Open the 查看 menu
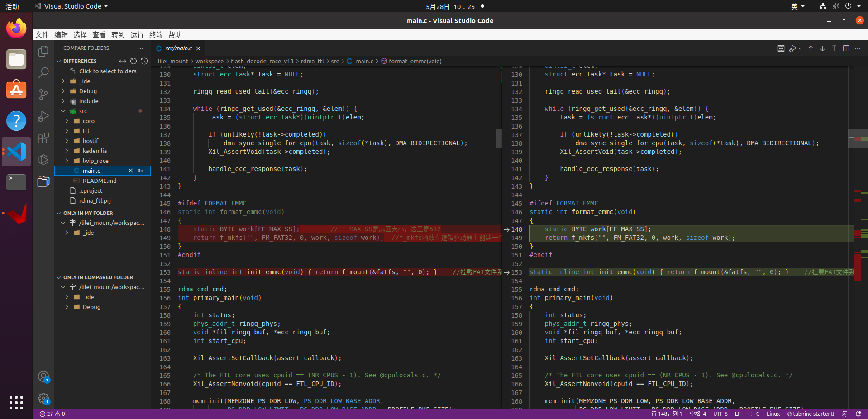868x419 pixels. coord(99,35)
